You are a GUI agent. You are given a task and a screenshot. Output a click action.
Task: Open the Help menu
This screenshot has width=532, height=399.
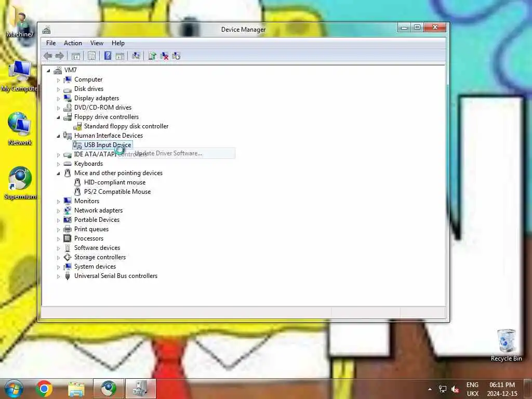(x=118, y=43)
